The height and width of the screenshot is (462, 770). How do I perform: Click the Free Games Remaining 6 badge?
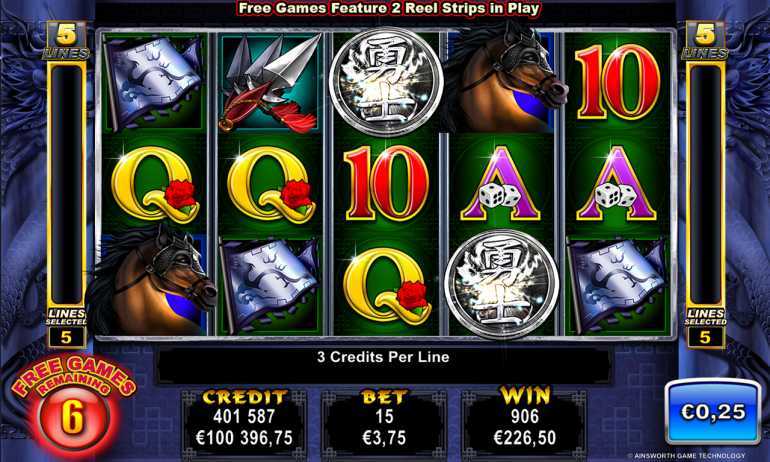click(x=73, y=404)
